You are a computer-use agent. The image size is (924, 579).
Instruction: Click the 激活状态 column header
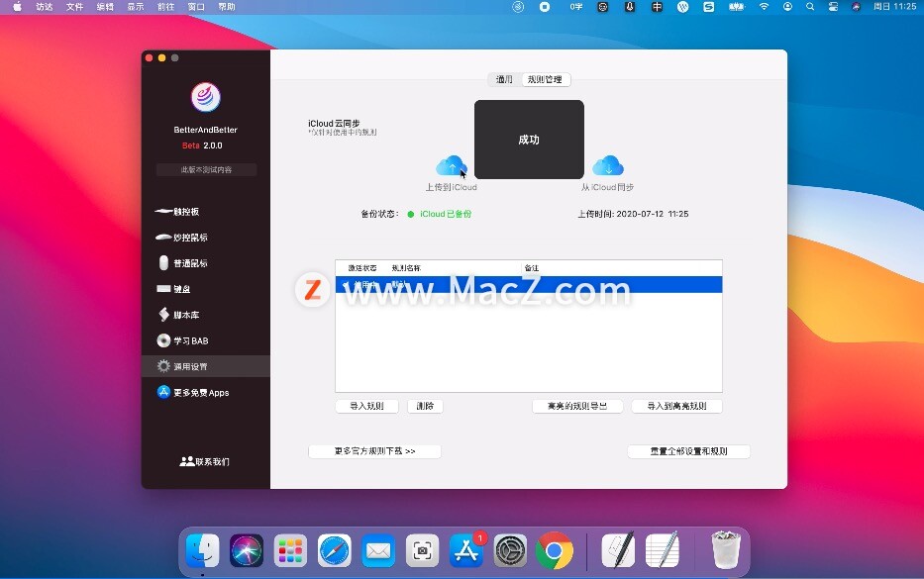tap(361, 268)
